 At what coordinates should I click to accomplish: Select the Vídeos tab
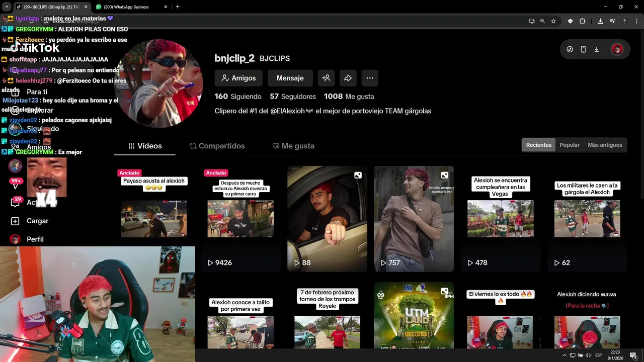point(145,146)
